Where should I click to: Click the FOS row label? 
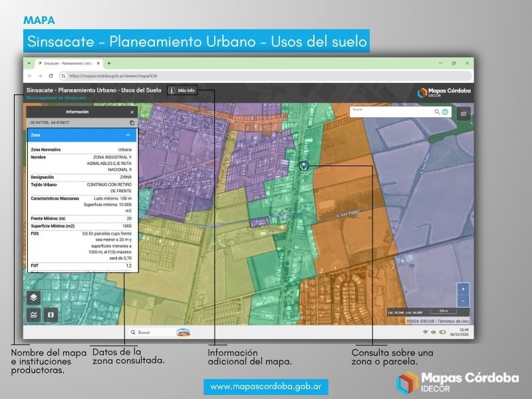[x=35, y=234]
